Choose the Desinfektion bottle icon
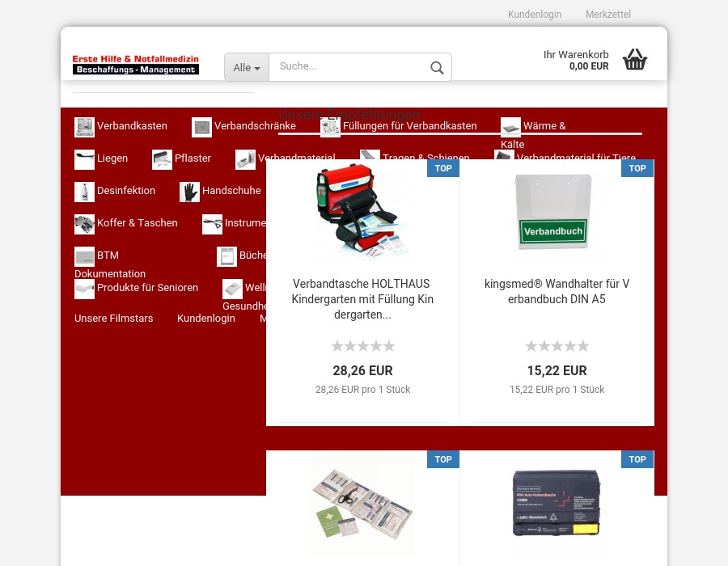The height and width of the screenshot is (566, 728). (84, 192)
